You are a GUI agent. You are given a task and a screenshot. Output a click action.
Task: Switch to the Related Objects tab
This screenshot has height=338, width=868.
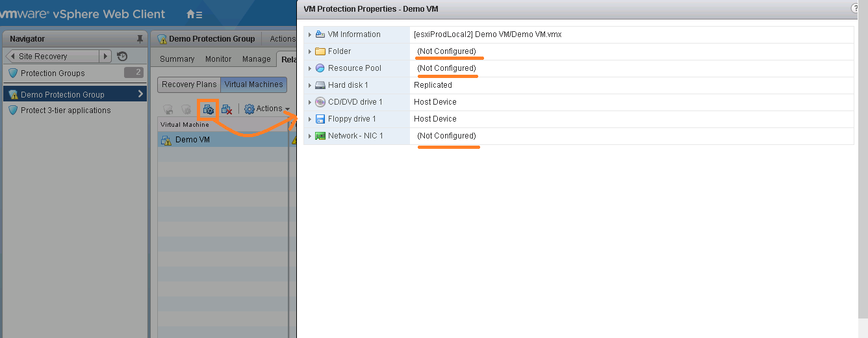pyautogui.click(x=287, y=59)
